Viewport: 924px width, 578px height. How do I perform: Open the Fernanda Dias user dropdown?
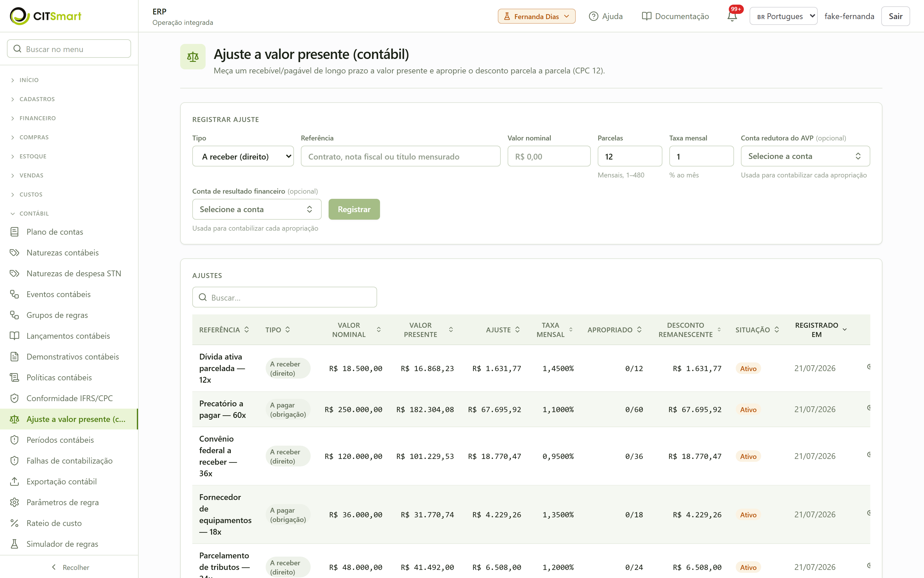click(x=536, y=16)
